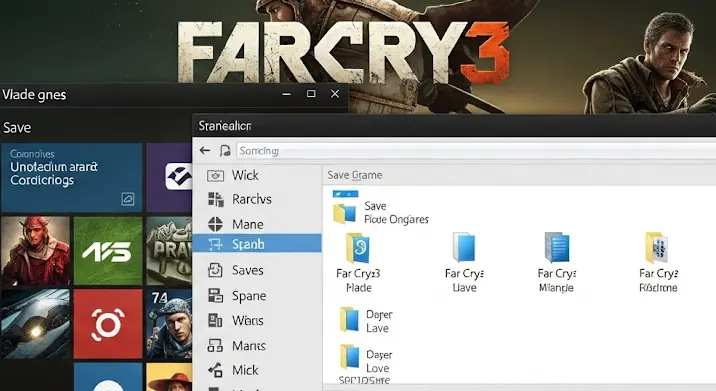This screenshot has height=391, width=716.
Task: Click the icon beside 'Mants'
Action: click(x=215, y=346)
